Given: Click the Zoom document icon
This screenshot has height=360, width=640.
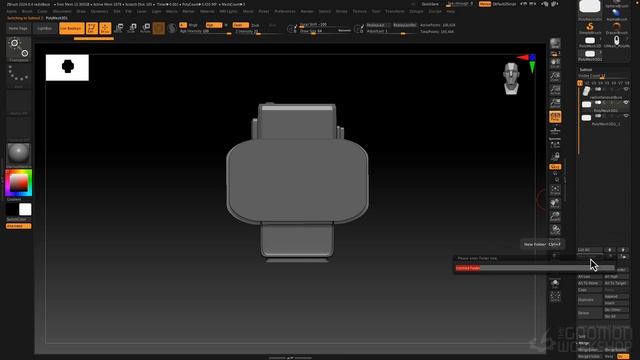Looking at the screenshot, I should tap(555, 76).
